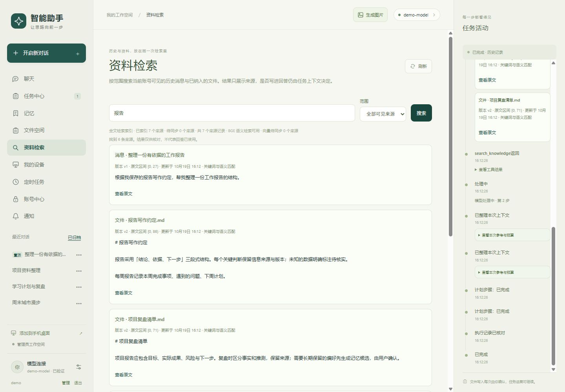Expand 查看工具结果 under search_knowledge

[x=488, y=170]
